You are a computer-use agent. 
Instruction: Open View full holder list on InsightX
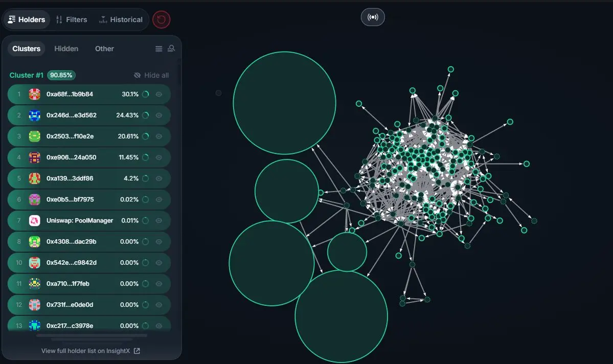pos(90,351)
